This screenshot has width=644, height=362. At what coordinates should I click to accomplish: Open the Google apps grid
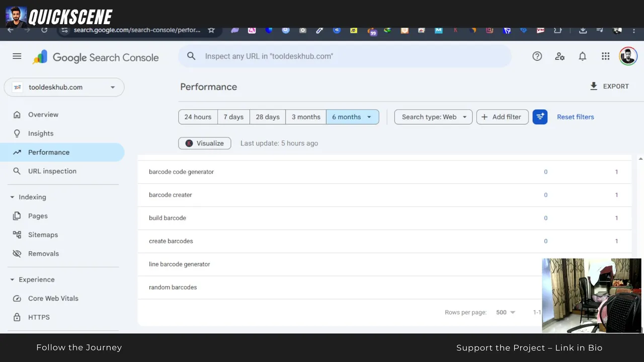[x=606, y=56]
